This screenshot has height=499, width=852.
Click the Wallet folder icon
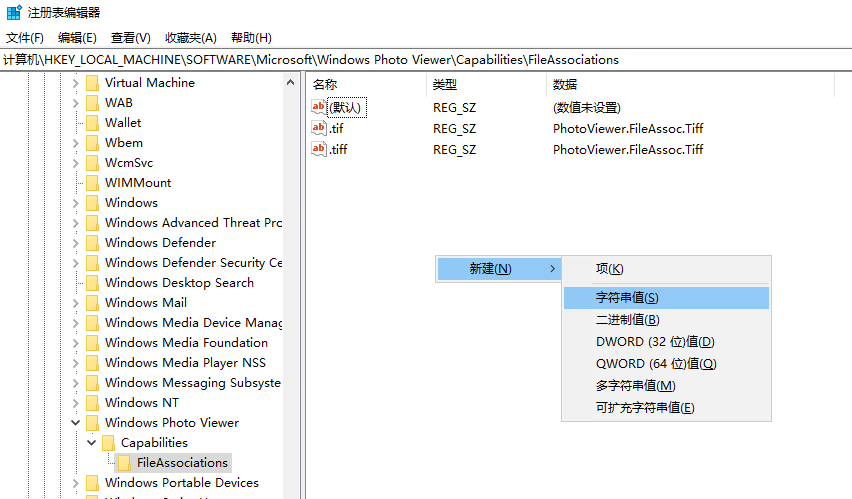tap(92, 123)
